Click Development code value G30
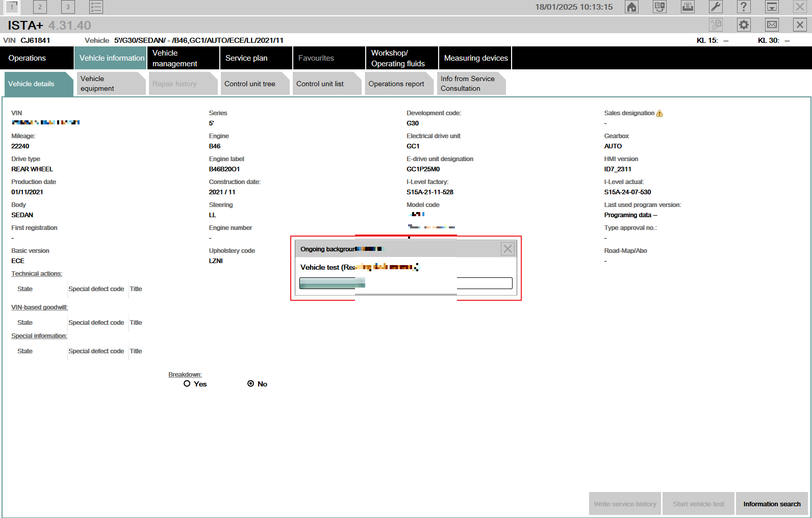Screen dimensions: 812x518 pos(413,123)
